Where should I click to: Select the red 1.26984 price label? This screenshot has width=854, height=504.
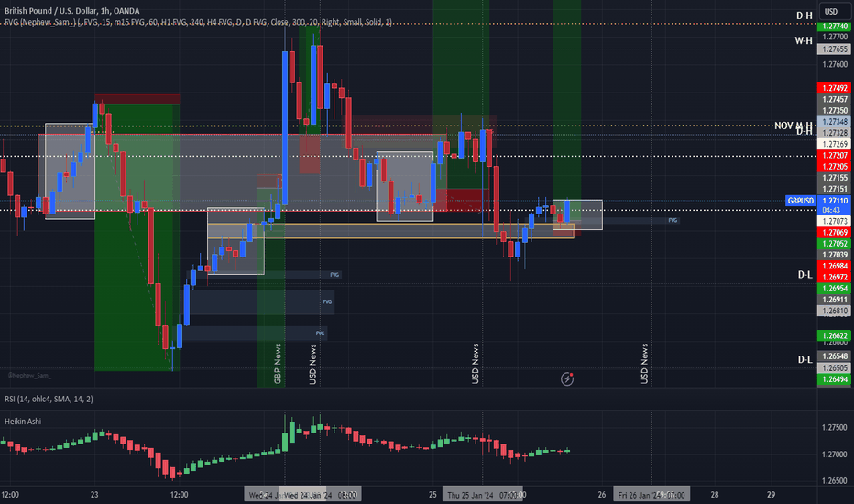(835, 266)
